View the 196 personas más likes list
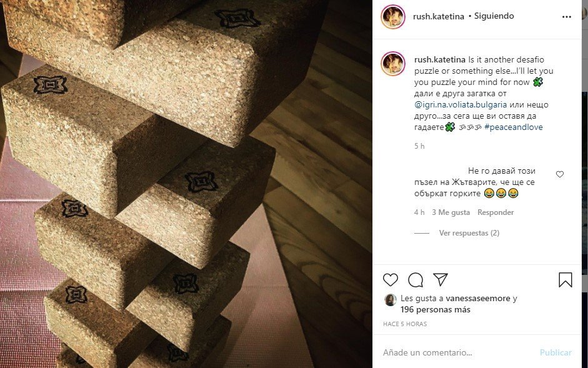Screen dimensions: 588x368 click(x=436, y=309)
